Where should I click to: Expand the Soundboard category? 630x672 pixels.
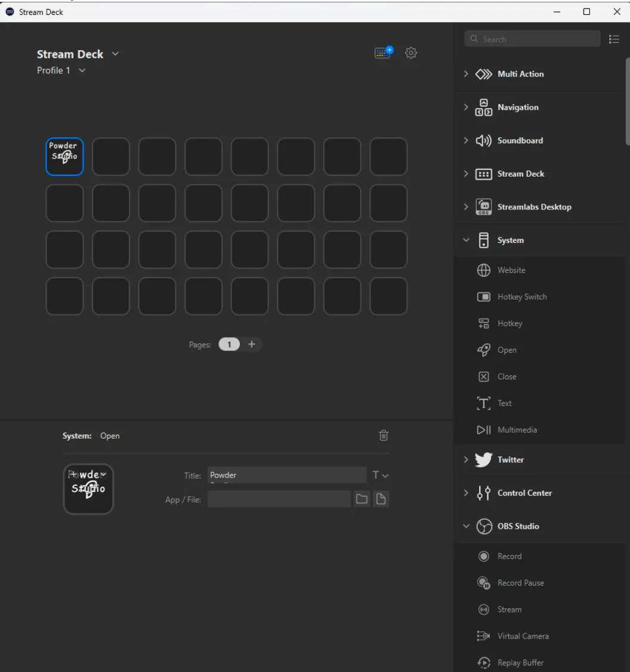tap(466, 141)
